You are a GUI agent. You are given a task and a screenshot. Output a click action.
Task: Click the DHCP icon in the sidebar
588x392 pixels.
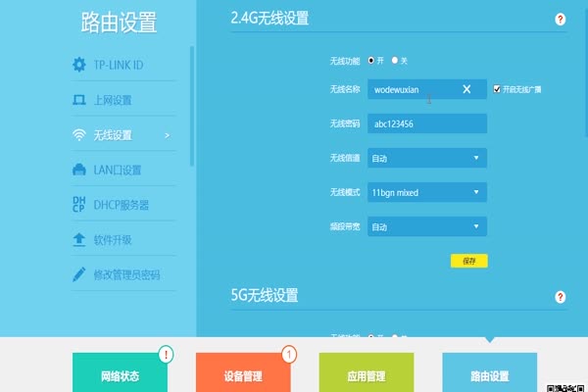tap(78, 205)
